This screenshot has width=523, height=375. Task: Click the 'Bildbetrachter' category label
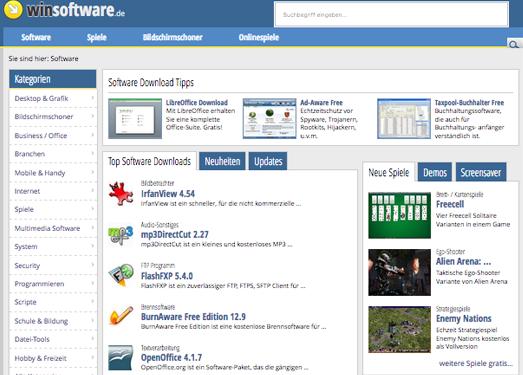[157, 183]
